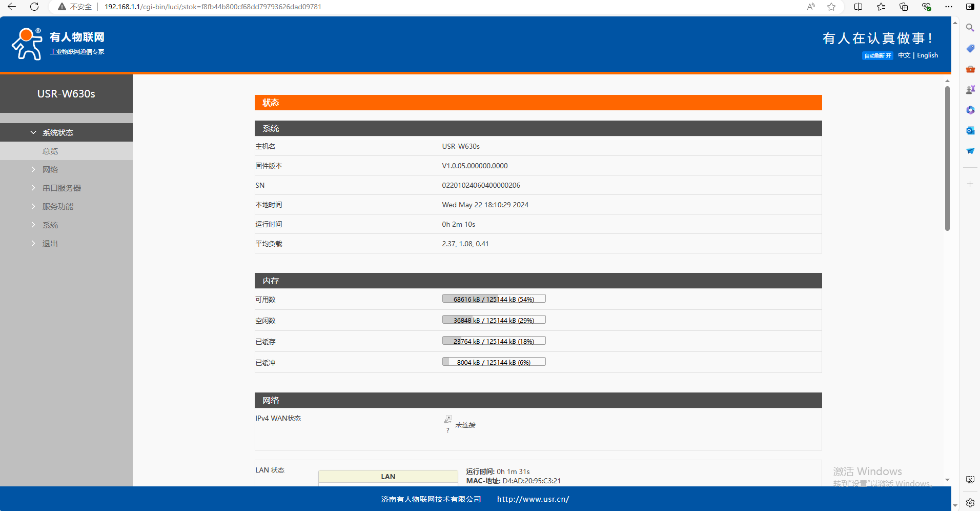Click the WAN disconnected status icon
Screen dimensions: 980x511
point(447,420)
